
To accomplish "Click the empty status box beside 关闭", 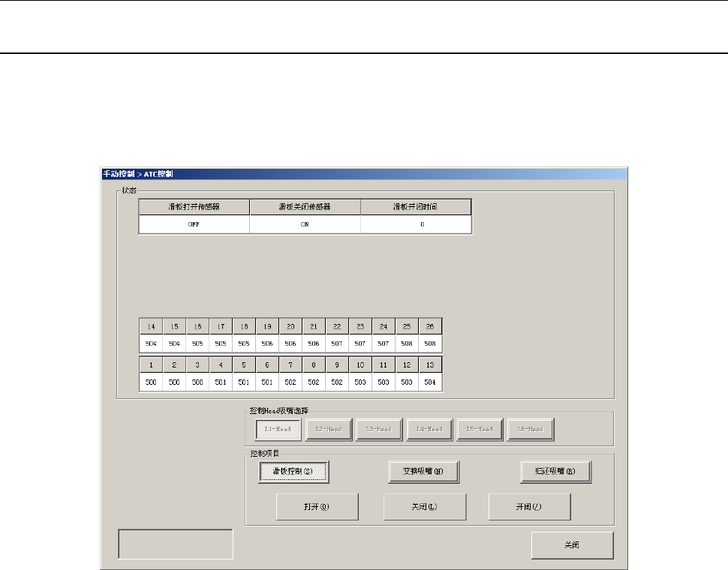I will pos(176,544).
